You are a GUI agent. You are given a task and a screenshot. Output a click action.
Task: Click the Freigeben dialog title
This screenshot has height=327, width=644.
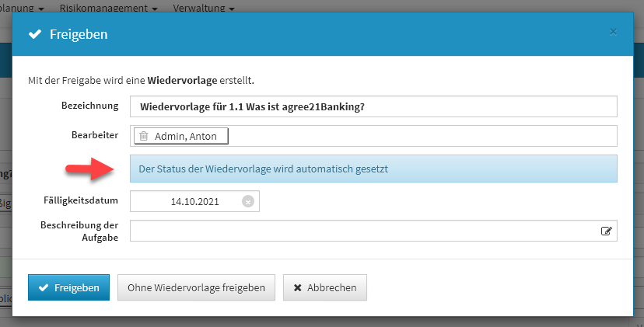click(79, 34)
